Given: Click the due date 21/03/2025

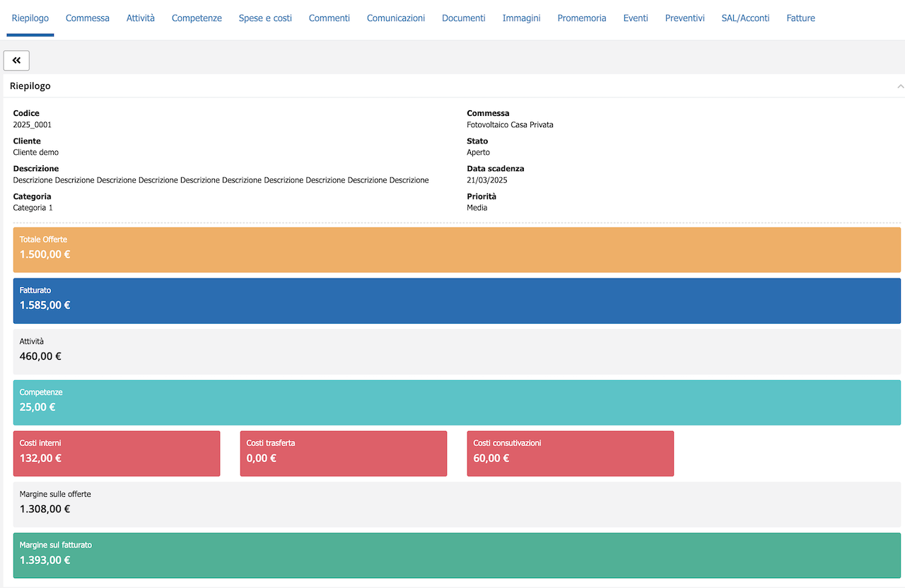Looking at the screenshot, I should tap(487, 180).
